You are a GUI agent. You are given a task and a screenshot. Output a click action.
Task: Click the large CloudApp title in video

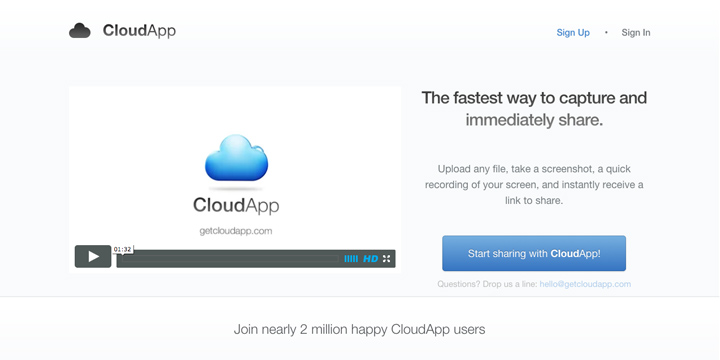tap(236, 205)
